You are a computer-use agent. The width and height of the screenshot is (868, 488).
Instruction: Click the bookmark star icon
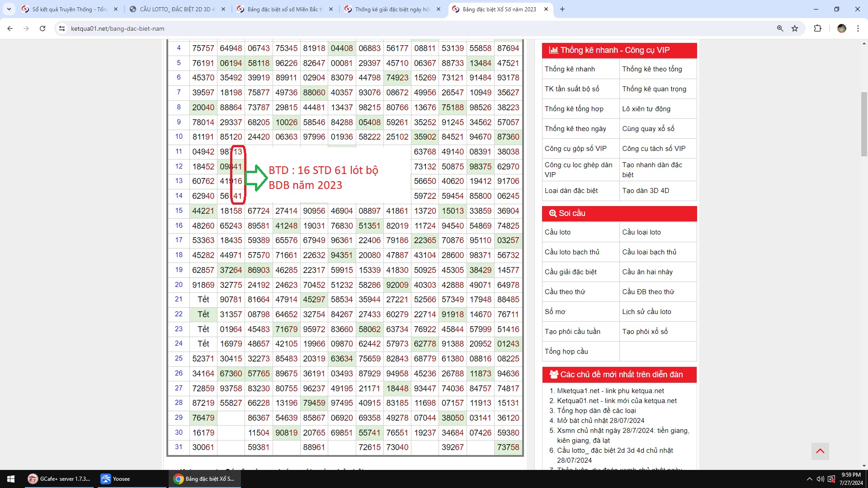(795, 28)
